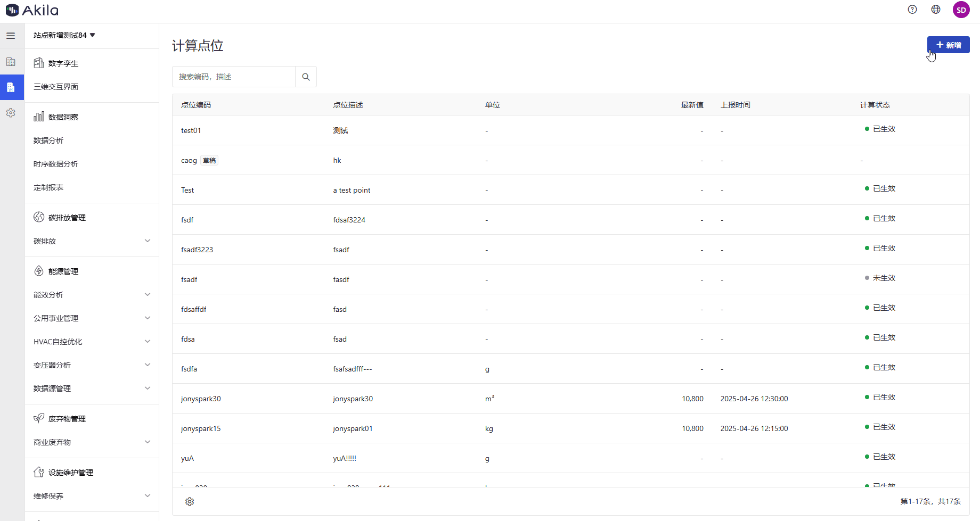
Task: Click the 碳排放管理 globe icon
Action: [x=39, y=217]
